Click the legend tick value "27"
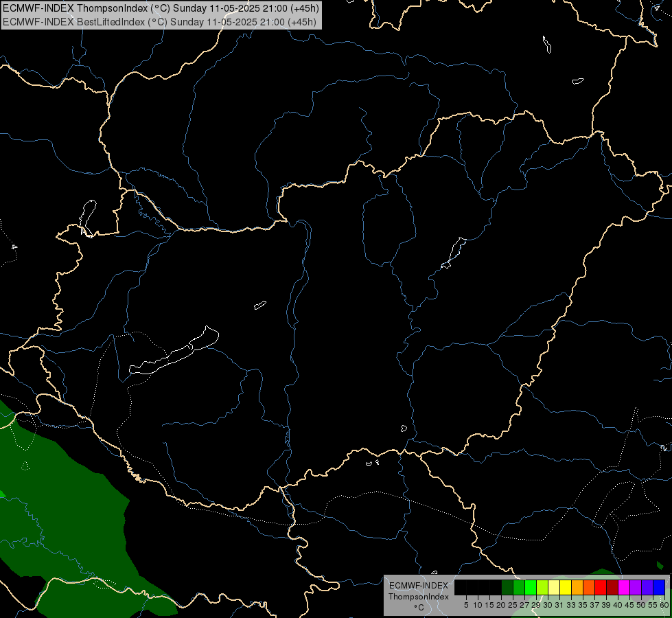The image size is (672, 618). [x=524, y=605]
